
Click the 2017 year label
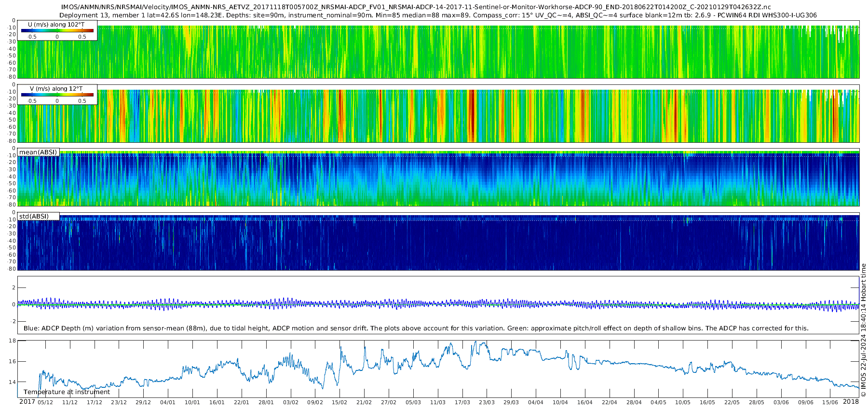[x=27, y=402]
